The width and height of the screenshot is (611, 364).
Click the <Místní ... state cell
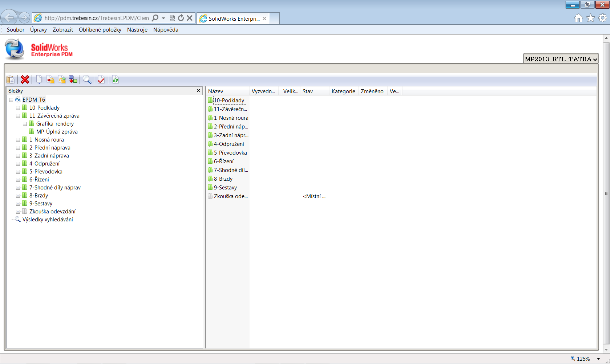(314, 196)
